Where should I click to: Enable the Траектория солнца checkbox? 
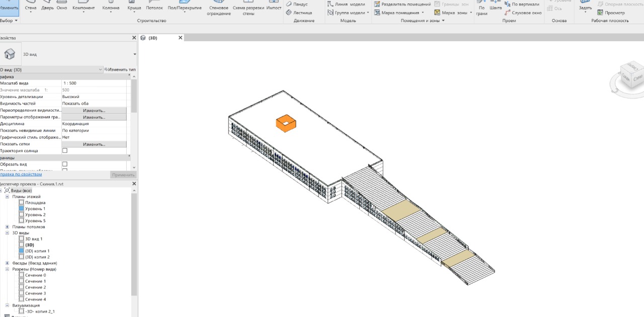pyautogui.click(x=64, y=151)
